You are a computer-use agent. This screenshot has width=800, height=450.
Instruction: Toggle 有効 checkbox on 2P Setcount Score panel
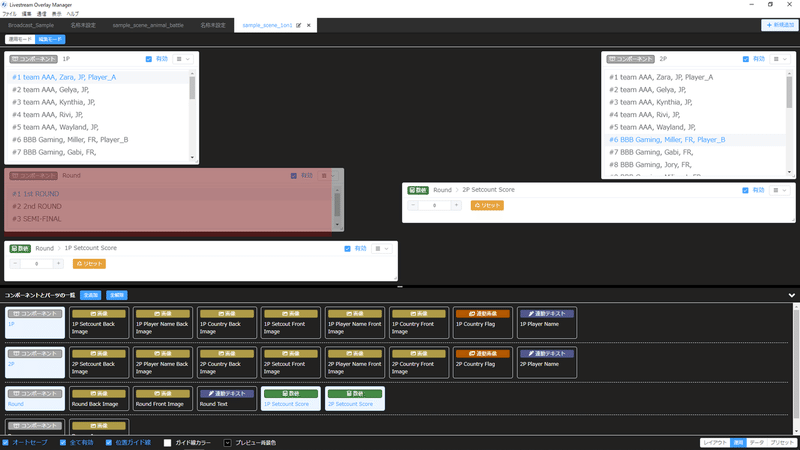745,190
